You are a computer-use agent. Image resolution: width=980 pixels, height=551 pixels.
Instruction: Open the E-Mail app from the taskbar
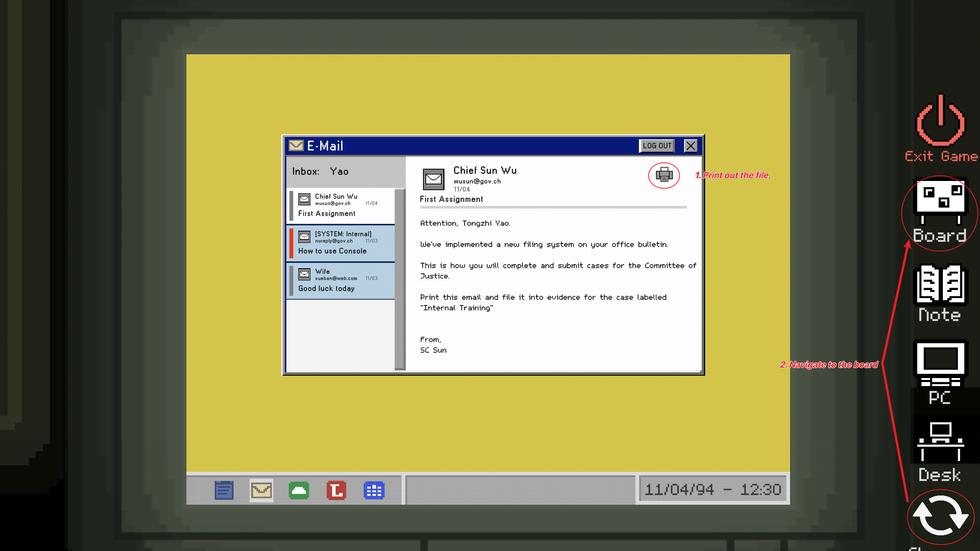261,489
